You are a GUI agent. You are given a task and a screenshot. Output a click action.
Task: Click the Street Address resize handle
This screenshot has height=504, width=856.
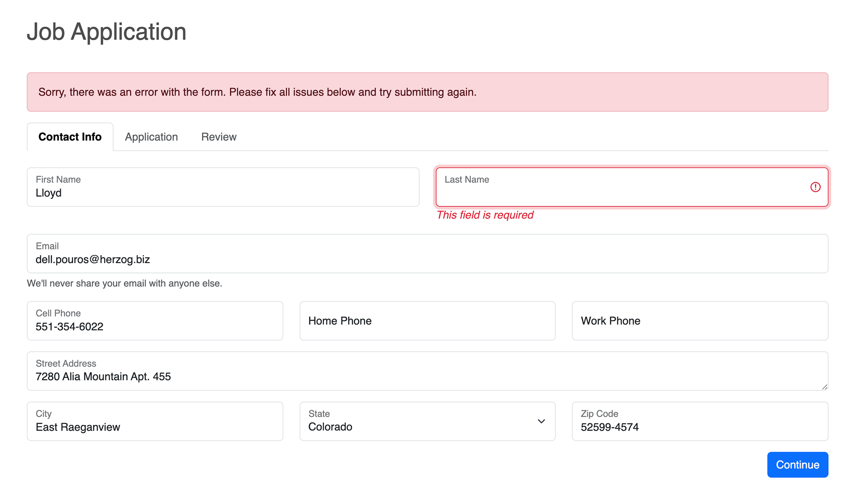pyautogui.click(x=824, y=386)
